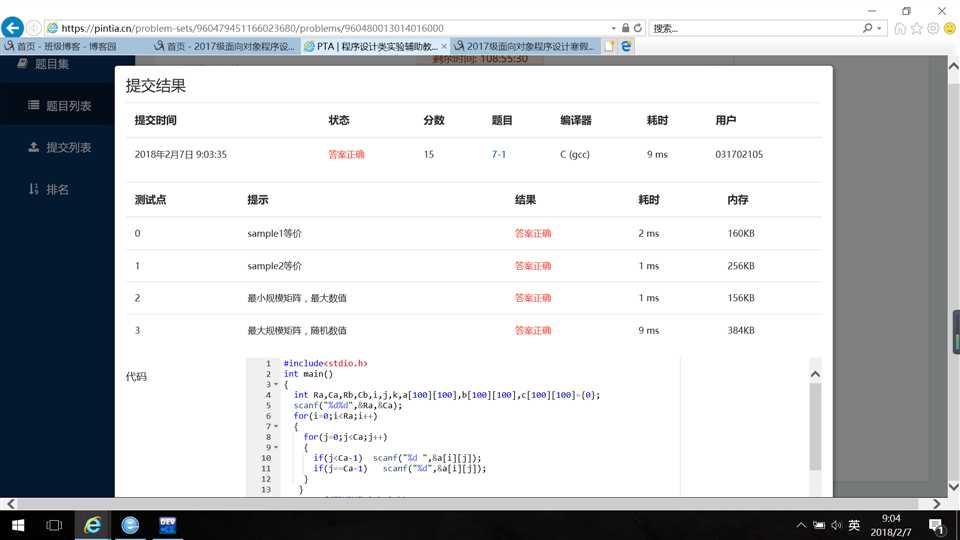Click the red 答案正确 submission status
960x540 pixels.
coord(346,154)
